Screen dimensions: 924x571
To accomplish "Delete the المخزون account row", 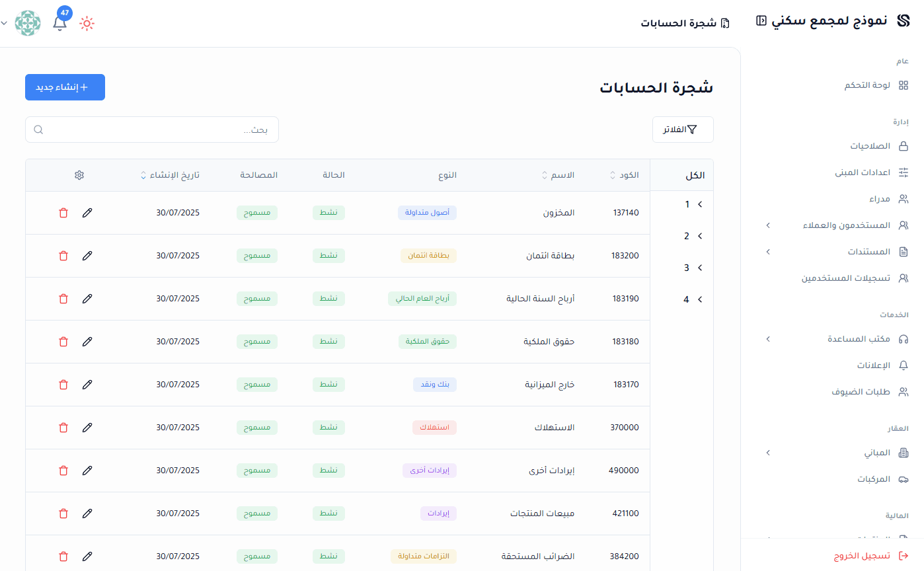I will pos(63,213).
